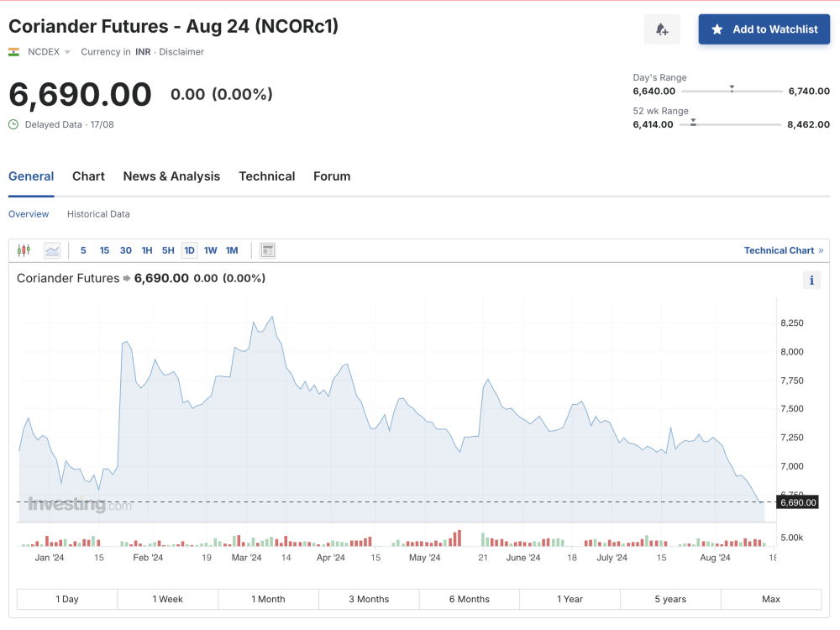Add Coriander Futures to Watchlist
The height and width of the screenshot is (630, 840).
coord(764,29)
